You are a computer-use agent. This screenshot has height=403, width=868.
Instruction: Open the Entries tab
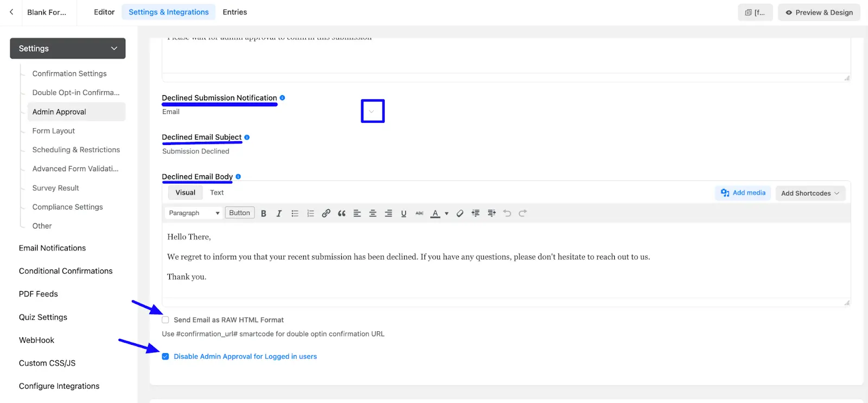[235, 12]
